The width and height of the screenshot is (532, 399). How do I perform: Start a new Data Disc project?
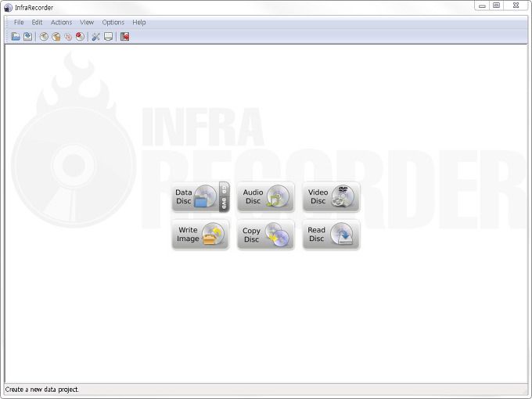pos(196,197)
